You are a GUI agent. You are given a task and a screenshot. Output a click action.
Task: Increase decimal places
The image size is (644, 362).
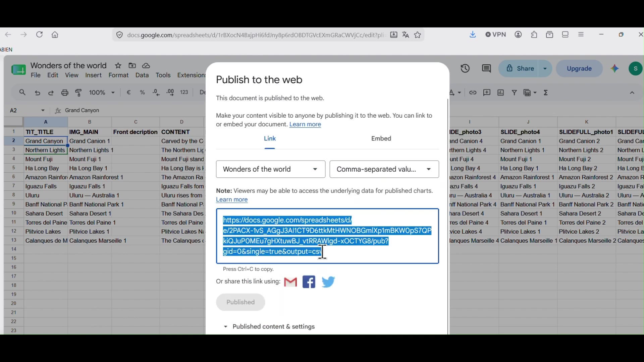[x=170, y=93]
